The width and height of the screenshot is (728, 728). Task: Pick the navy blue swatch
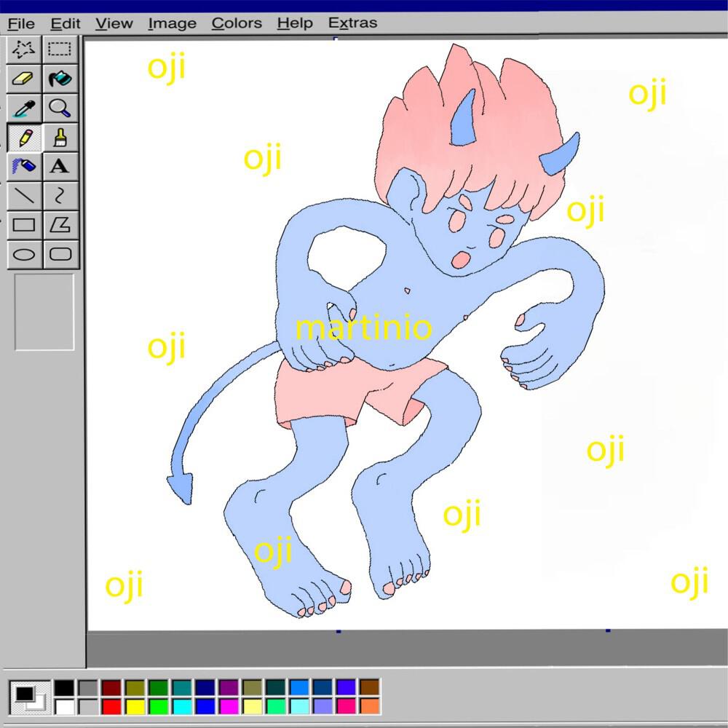pyautogui.click(x=205, y=688)
